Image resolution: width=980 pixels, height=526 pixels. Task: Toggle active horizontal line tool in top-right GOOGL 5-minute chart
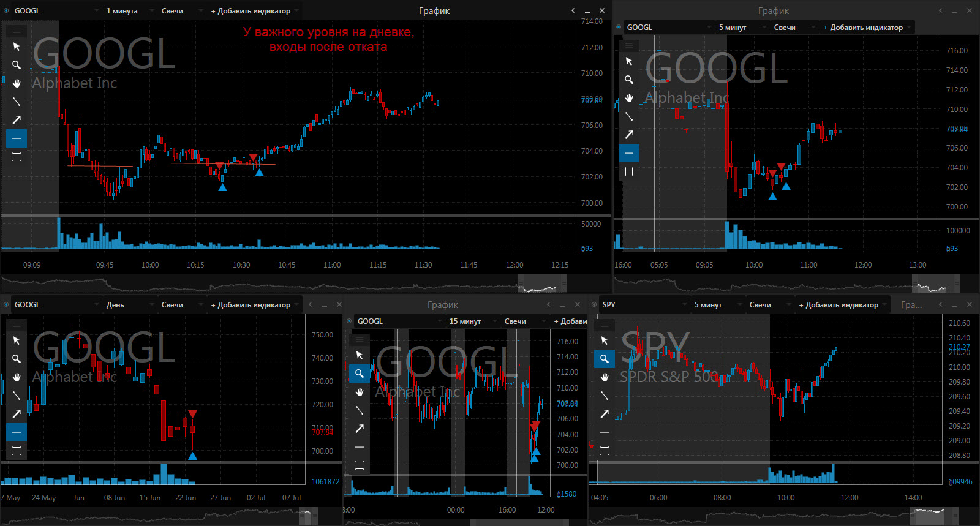[629, 153]
